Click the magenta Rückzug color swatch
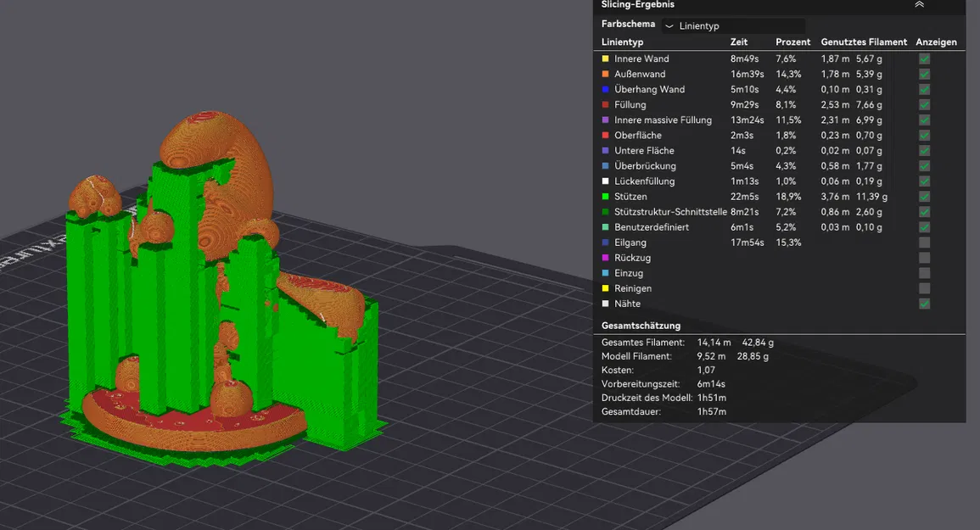The width and height of the screenshot is (980, 530). click(605, 258)
